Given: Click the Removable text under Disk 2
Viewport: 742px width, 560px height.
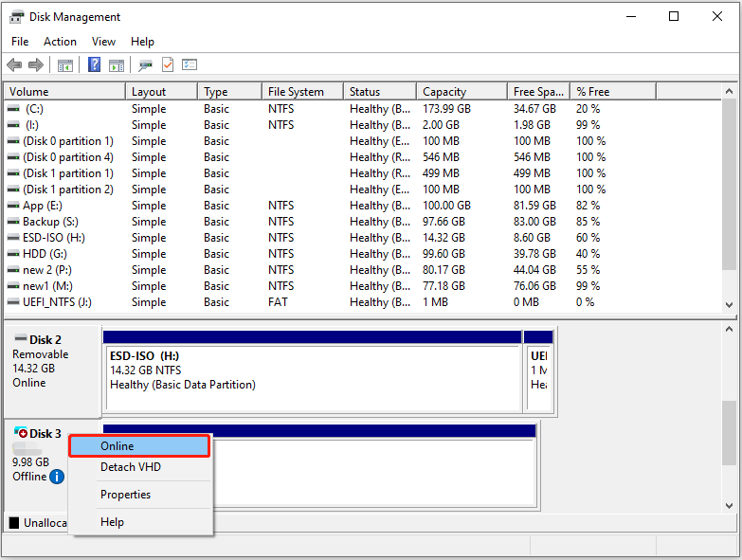Looking at the screenshot, I should pos(40,354).
